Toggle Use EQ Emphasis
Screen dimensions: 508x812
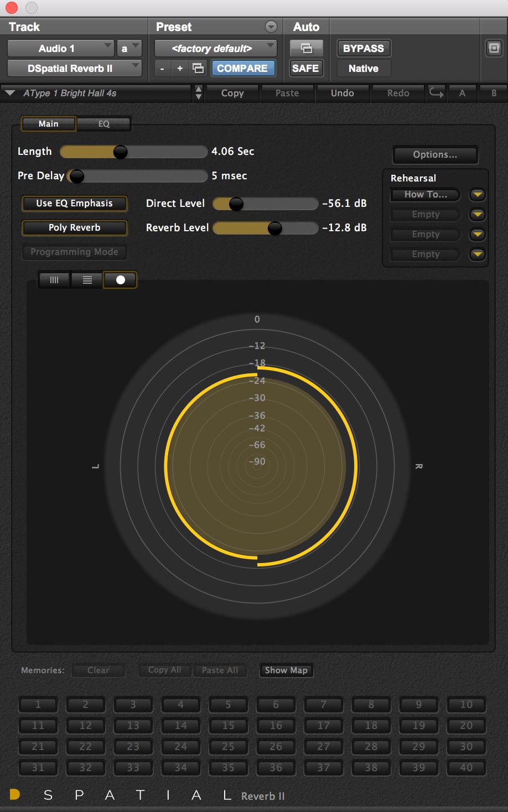74,204
